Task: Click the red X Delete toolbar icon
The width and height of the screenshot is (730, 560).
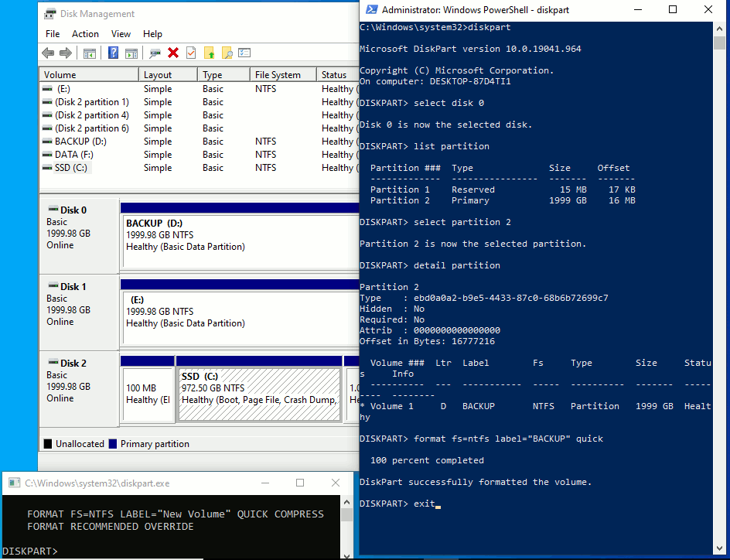Action: tap(173, 53)
